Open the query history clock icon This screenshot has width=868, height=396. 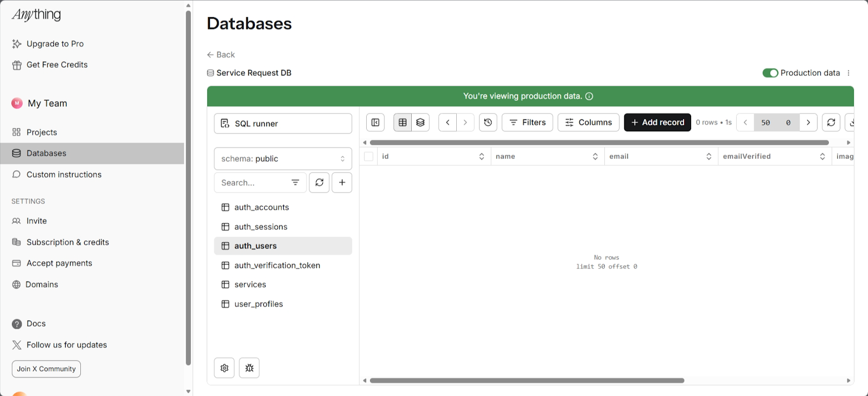click(488, 123)
